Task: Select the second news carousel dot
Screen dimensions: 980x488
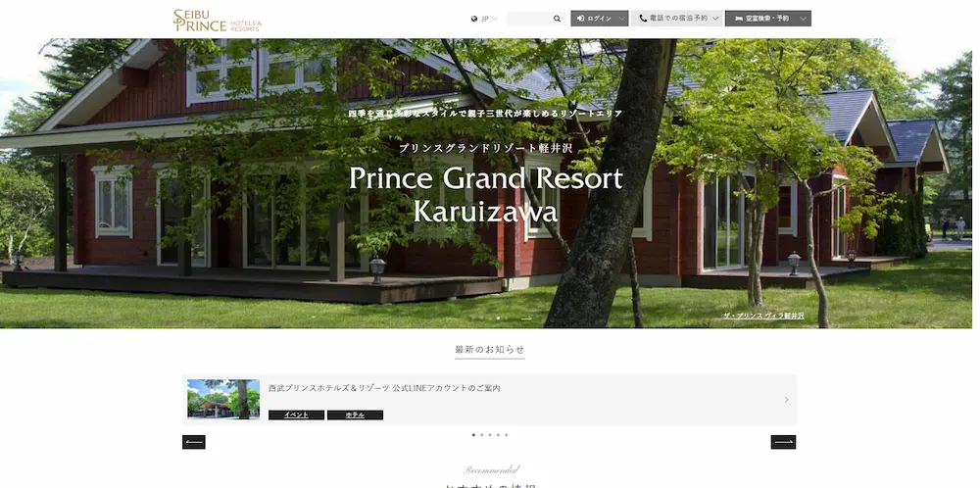Action: click(481, 435)
